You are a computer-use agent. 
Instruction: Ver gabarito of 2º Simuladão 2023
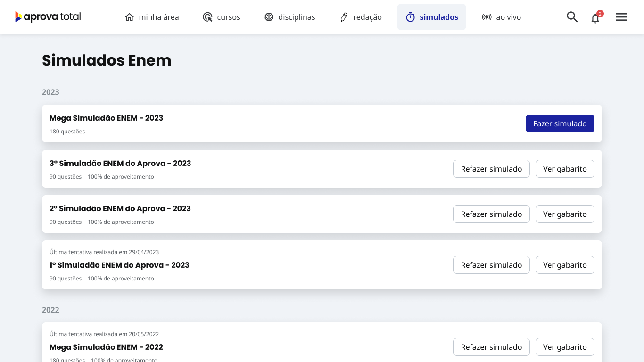pyautogui.click(x=565, y=214)
